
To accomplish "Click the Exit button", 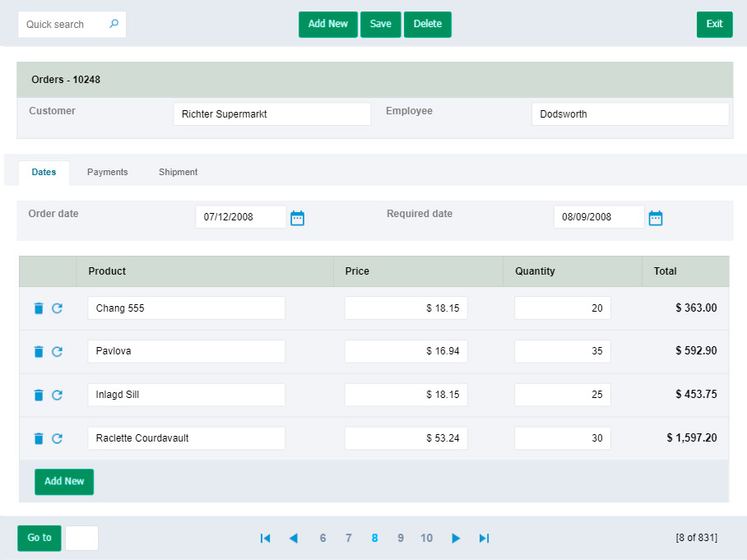I will click(x=714, y=24).
